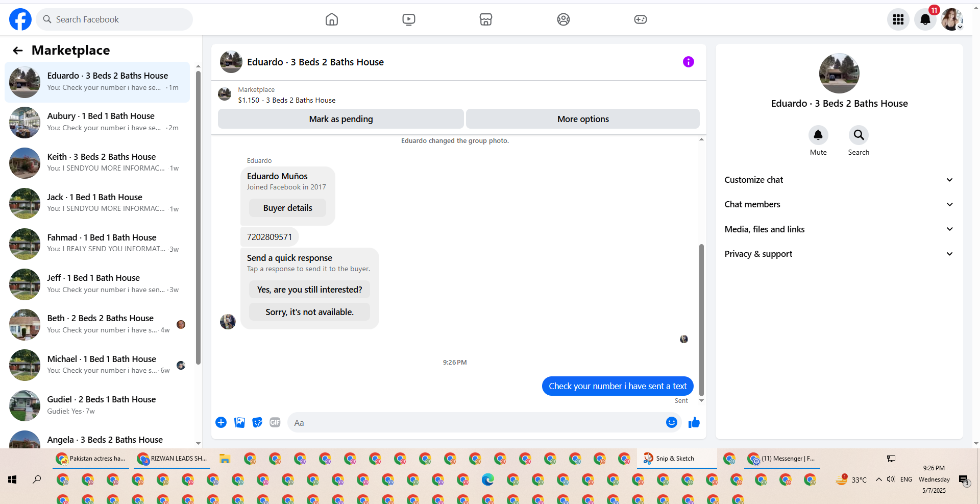This screenshot has height=504, width=980.
Task: Open Beth 2 Beds 2 Baths chat
Action: [x=97, y=324]
